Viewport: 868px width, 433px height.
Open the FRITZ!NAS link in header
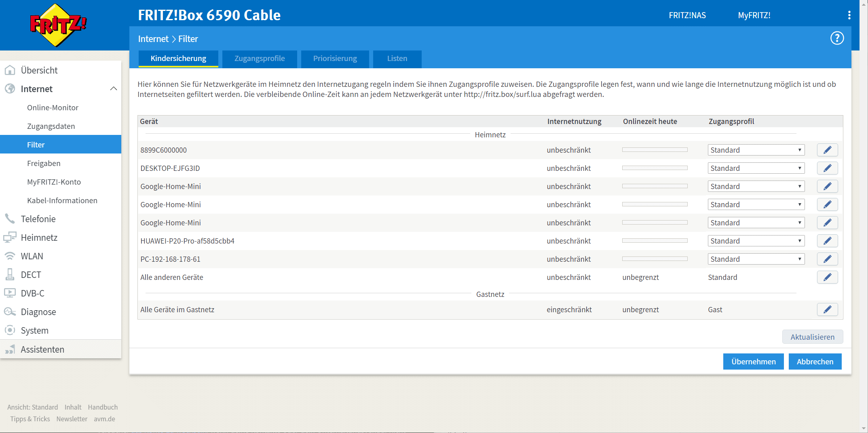687,15
